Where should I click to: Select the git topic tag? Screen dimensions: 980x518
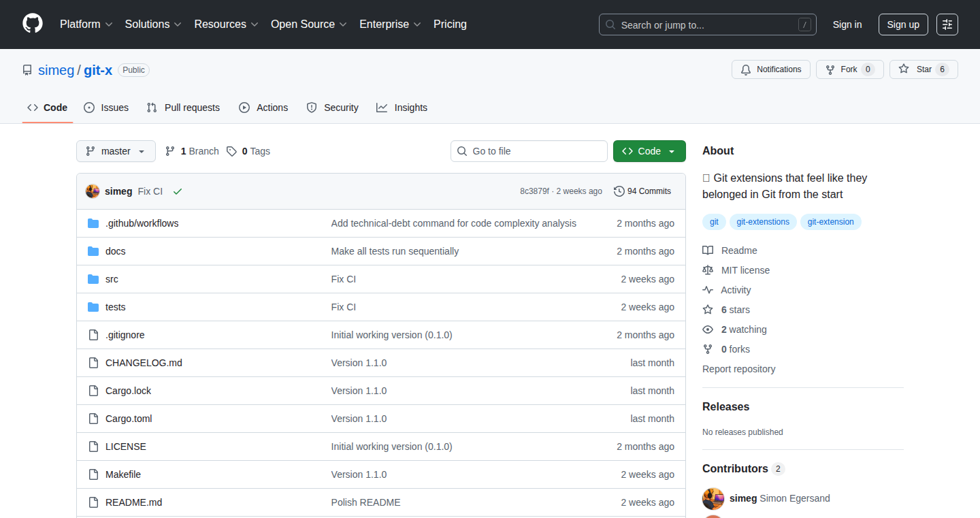(x=714, y=222)
